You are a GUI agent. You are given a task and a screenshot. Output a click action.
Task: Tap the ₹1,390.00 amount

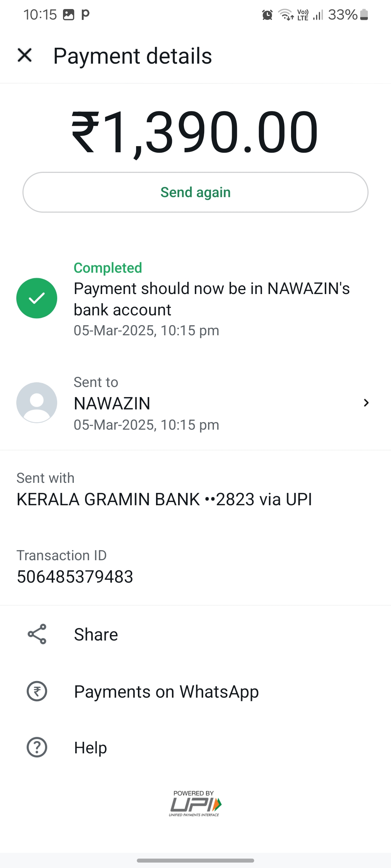pos(195,132)
